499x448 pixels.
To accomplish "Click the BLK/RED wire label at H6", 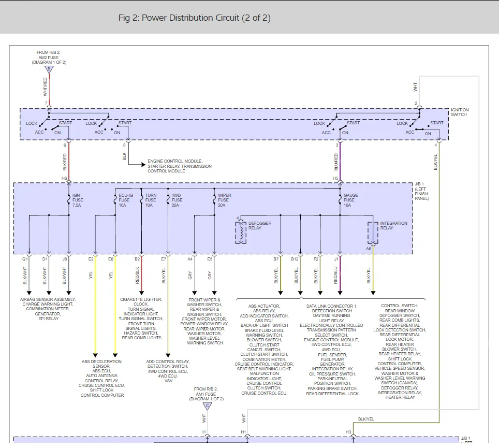I will click(x=65, y=162).
